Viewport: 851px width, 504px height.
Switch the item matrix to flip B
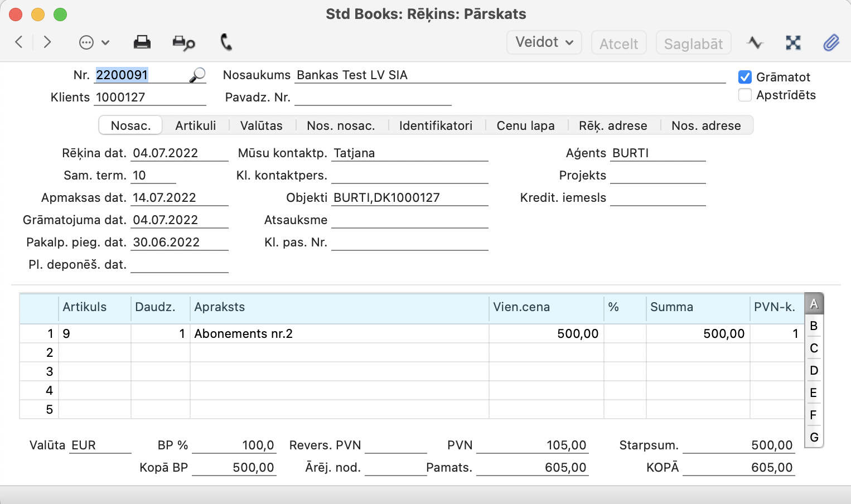[814, 326]
